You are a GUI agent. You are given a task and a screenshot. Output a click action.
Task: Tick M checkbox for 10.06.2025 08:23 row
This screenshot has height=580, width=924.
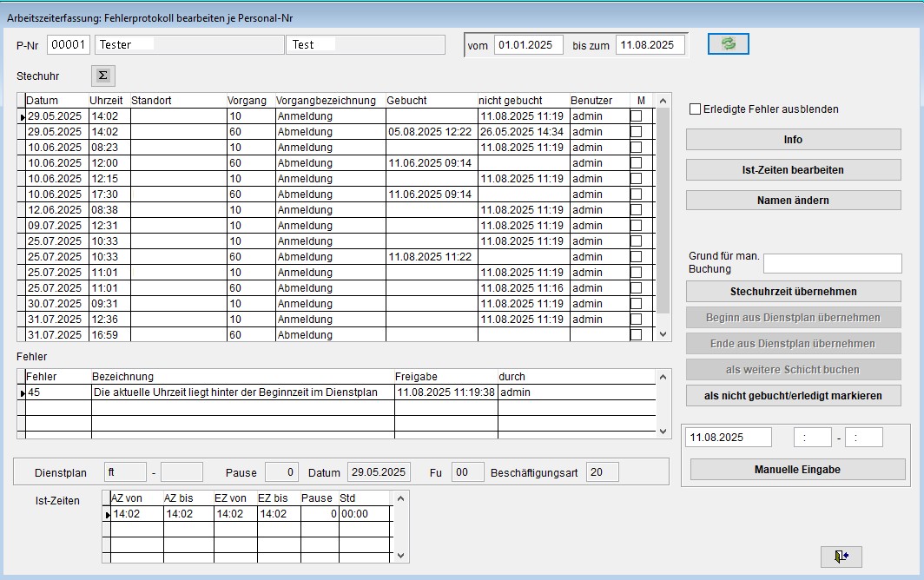point(636,148)
